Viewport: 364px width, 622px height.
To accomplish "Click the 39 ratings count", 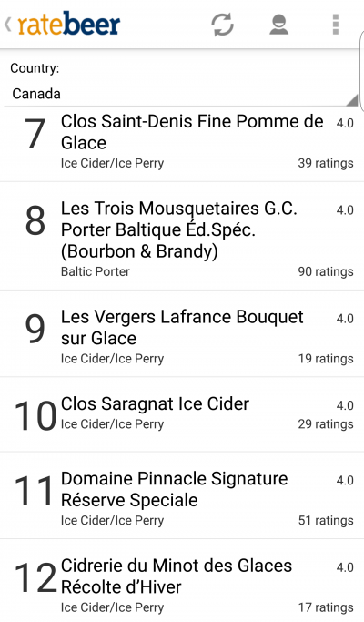I will [326, 163].
